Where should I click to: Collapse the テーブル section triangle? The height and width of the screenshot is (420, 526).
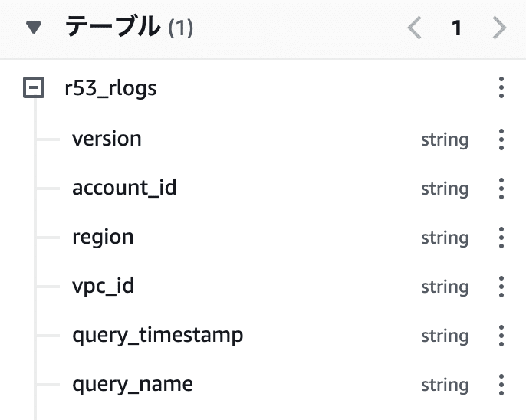(x=34, y=28)
